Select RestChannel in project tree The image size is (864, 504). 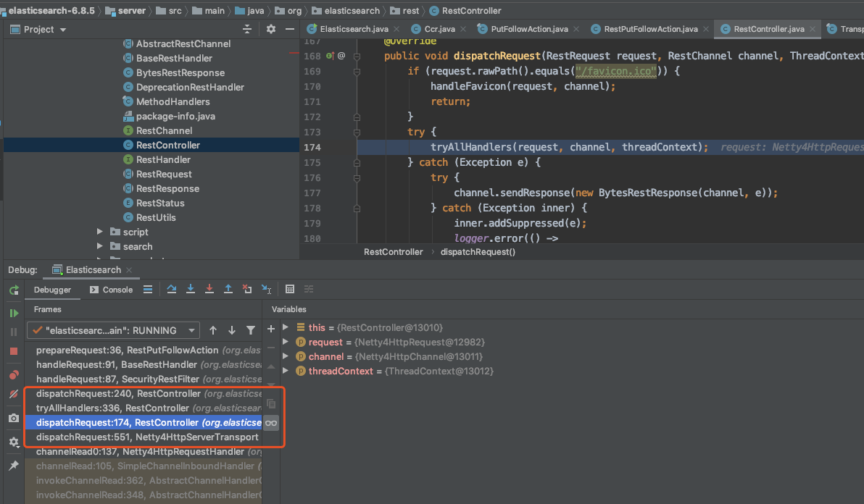(x=165, y=130)
